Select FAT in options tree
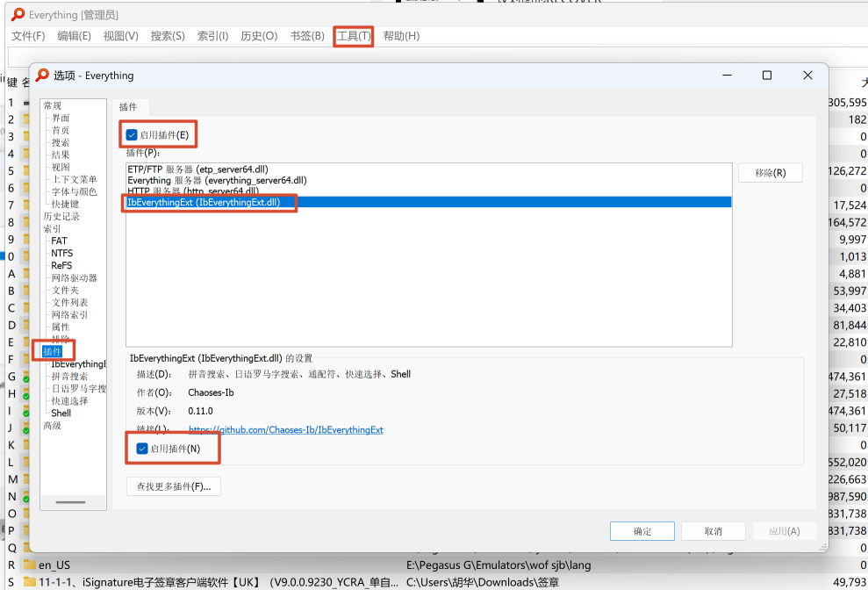 [x=59, y=241]
